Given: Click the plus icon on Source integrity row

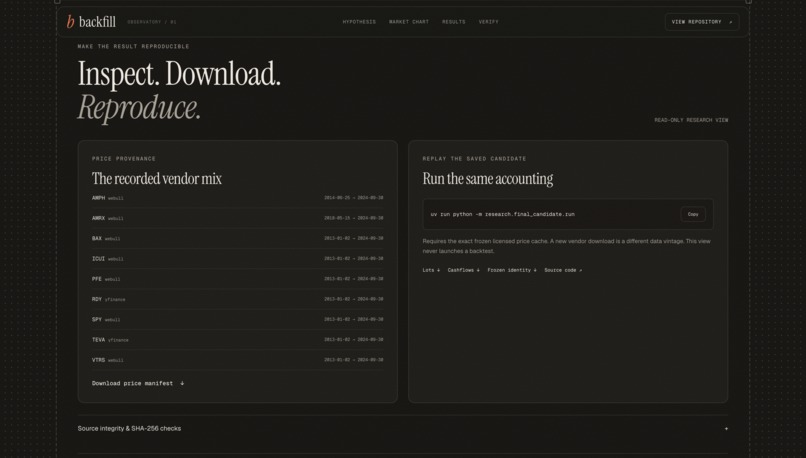Looking at the screenshot, I should (726, 428).
